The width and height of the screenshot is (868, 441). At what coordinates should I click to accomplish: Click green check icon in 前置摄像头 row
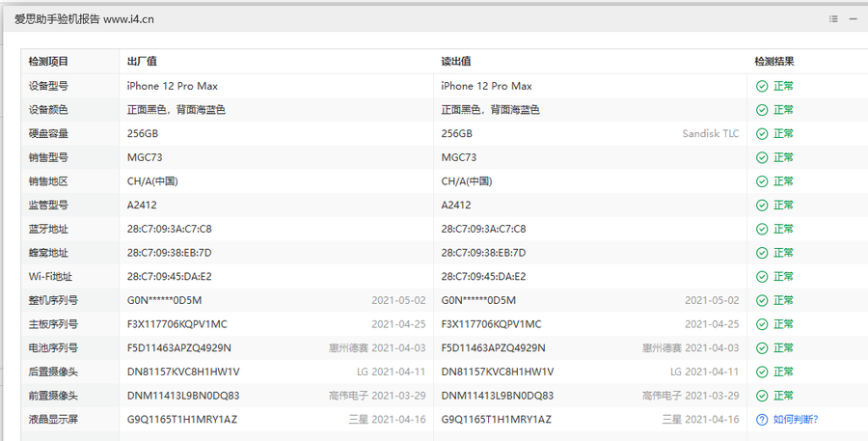click(x=762, y=396)
